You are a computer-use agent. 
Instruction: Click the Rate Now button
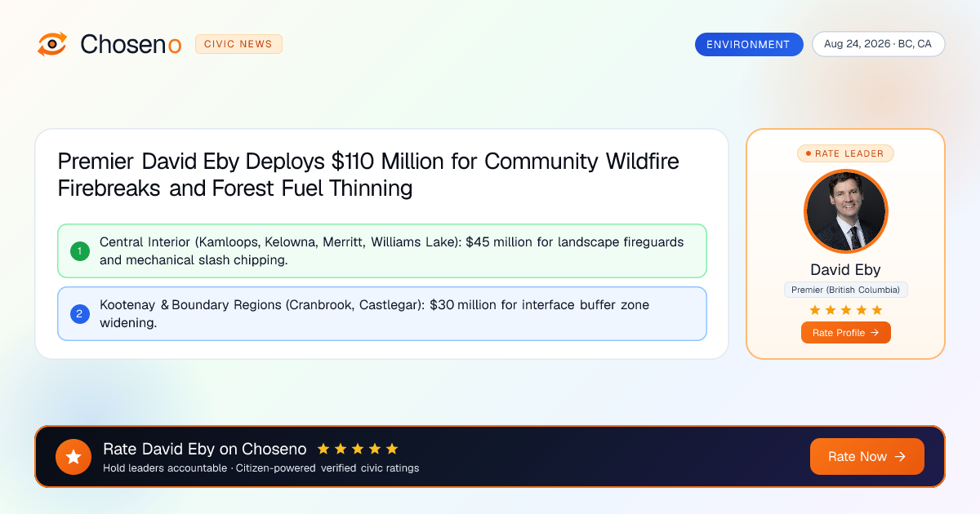click(867, 457)
